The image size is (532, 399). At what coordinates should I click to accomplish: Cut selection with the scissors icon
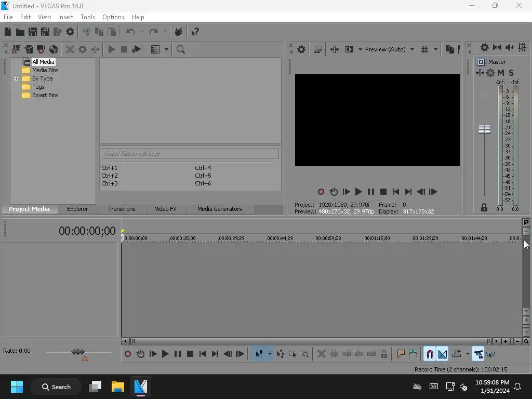point(87,32)
